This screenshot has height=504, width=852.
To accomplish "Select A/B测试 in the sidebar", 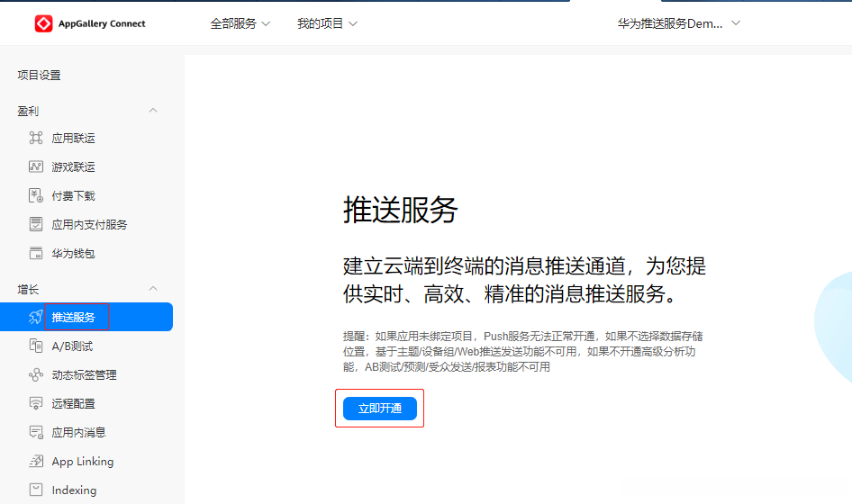I will coord(72,346).
